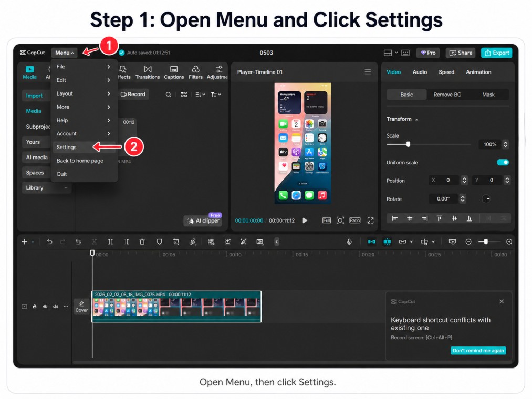Open Ratio options in player
The width and height of the screenshot is (532, 399).
355,220
